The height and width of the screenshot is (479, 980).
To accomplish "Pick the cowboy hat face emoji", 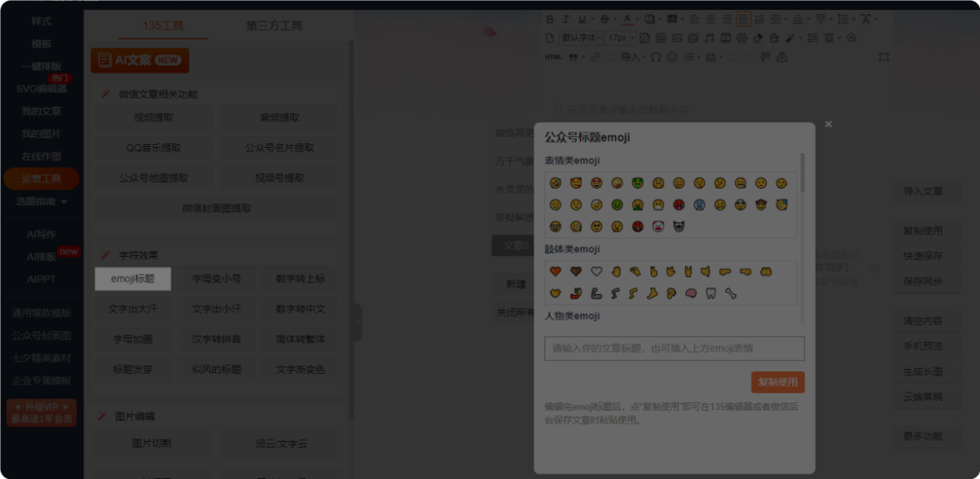I will pos(761,204).
